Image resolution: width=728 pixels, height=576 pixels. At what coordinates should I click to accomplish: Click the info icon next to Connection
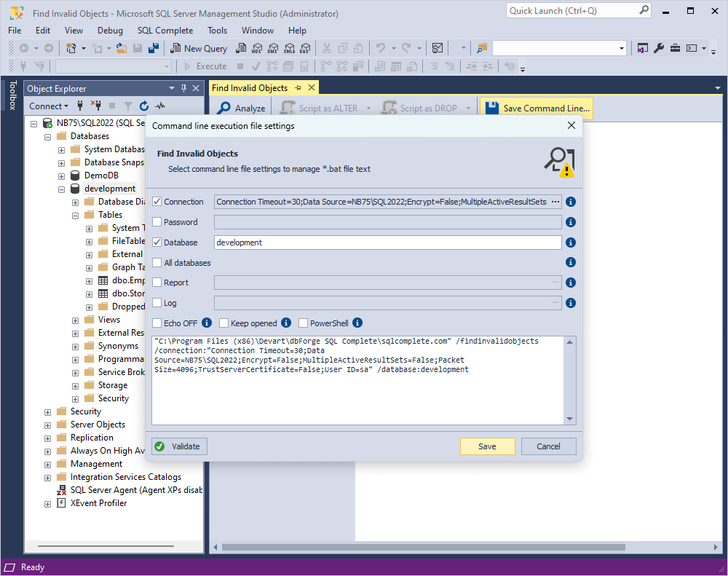571,202
